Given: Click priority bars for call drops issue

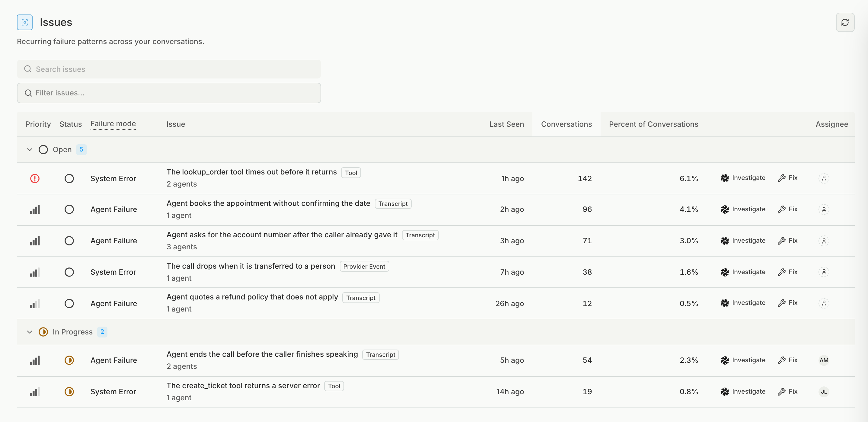Looking at the screenshot, I should [35, 272].
